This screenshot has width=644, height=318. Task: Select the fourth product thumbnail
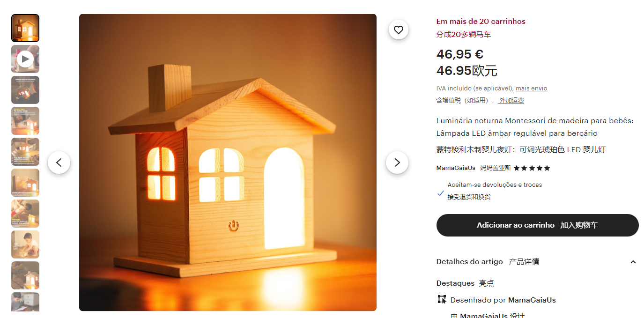[25, 121]
